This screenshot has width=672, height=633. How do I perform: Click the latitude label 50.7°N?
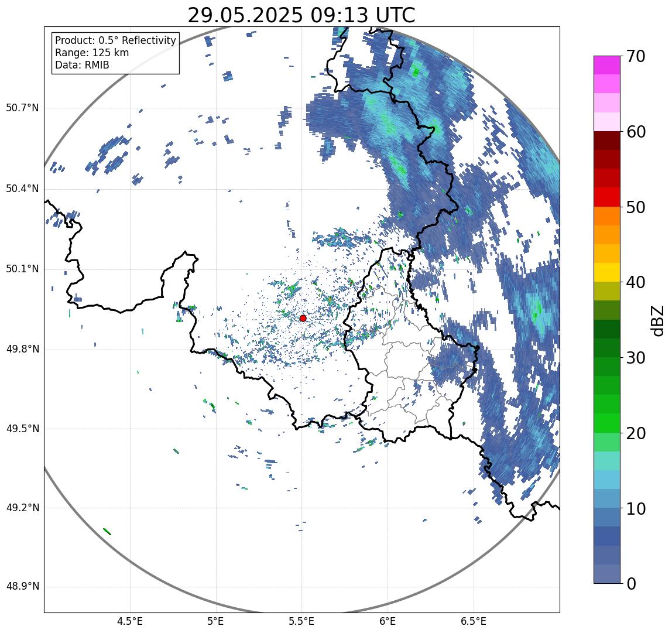click(x=22, y=108)
